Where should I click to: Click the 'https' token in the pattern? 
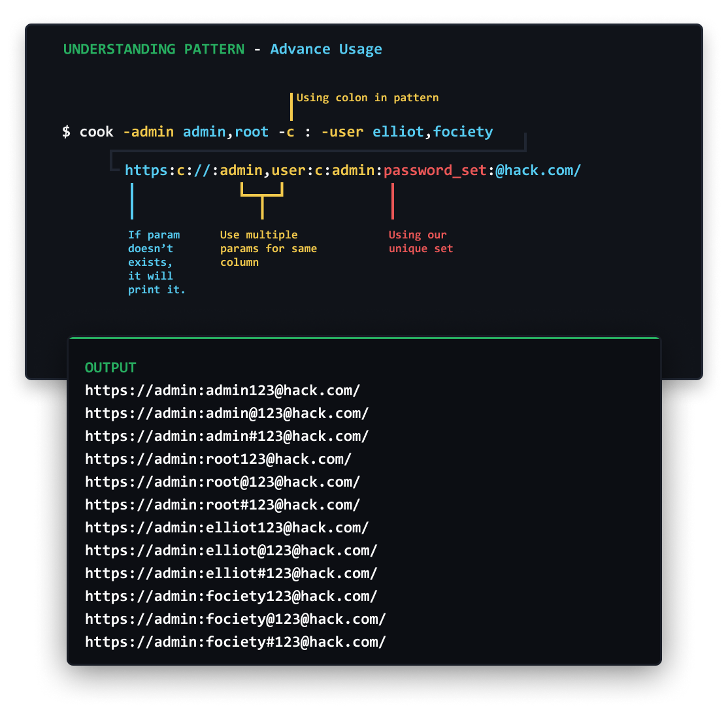[146, 170]
